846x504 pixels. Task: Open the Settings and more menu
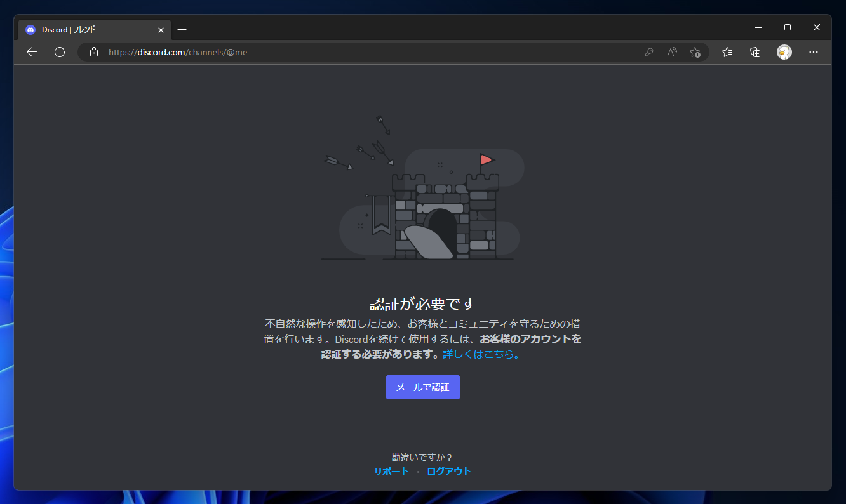tap(814, 52)
